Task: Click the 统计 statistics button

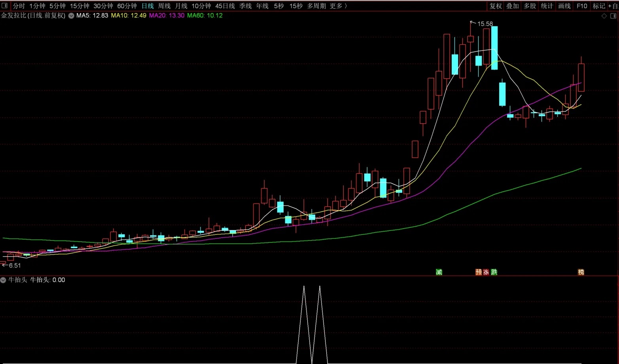Action: (x=547, y=6)
